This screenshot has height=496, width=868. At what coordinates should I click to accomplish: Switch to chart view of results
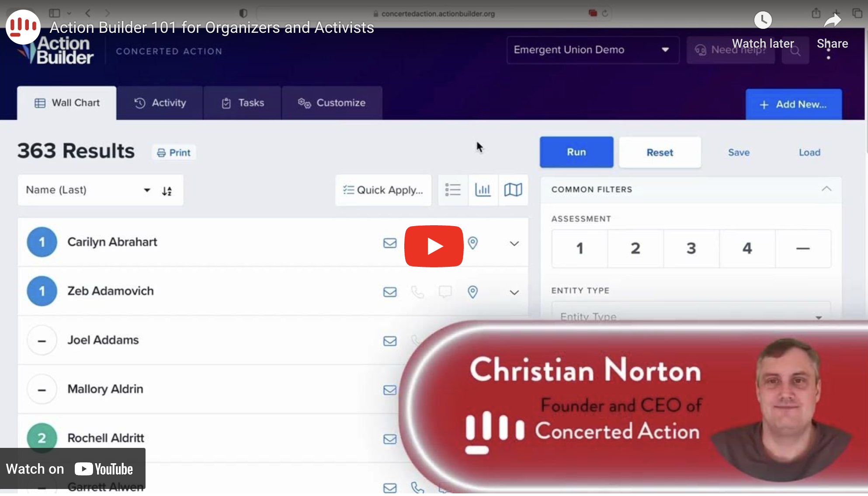pyautogui.click(x=483, y=190)
